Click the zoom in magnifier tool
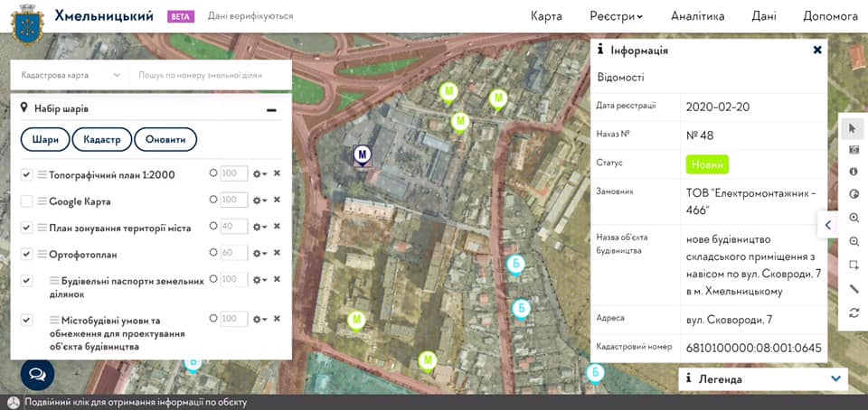 tap(854, 219)
